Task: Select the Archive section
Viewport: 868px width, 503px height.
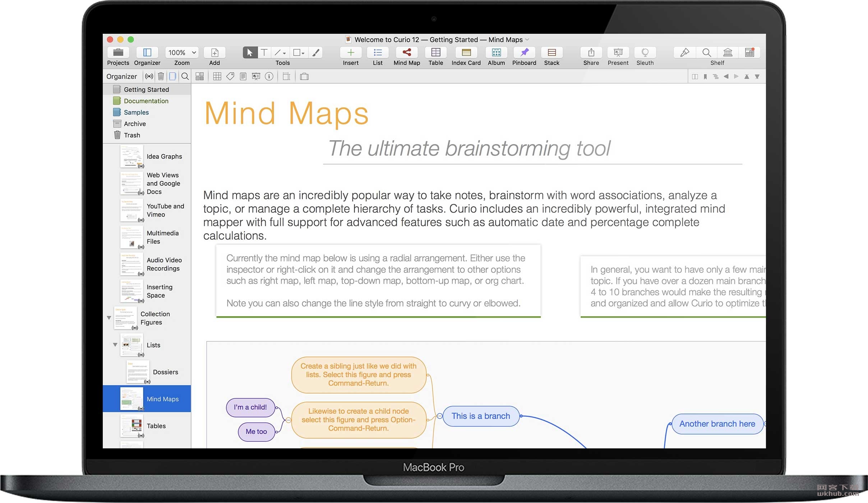Action: 147,124
